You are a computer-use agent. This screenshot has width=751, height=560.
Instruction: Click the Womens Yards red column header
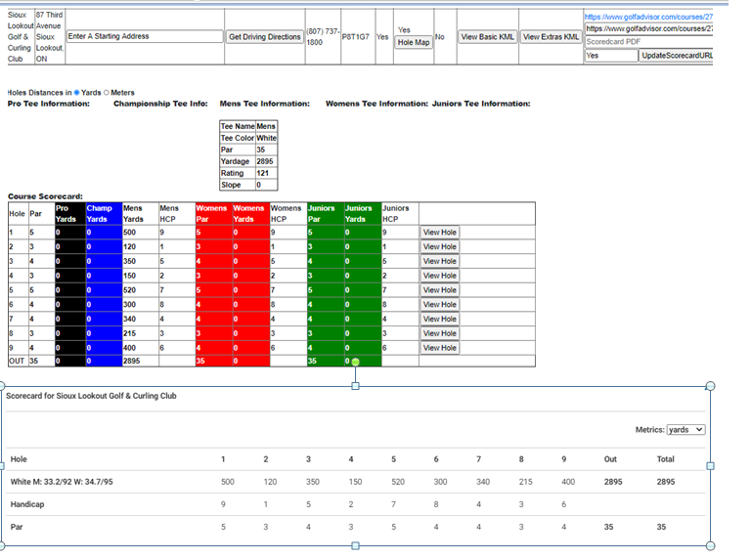coord(251,213)
